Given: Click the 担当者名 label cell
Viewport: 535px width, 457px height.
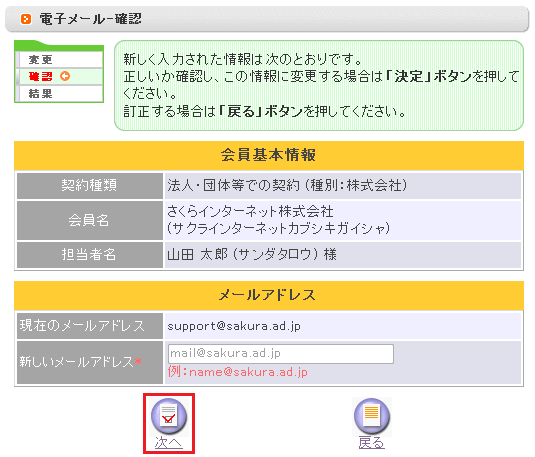Looking at the screenshot, I should point(90,255).
